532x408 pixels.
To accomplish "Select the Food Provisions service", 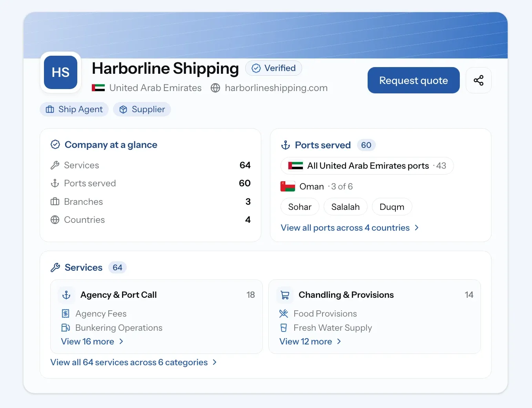I will (325, 313).
